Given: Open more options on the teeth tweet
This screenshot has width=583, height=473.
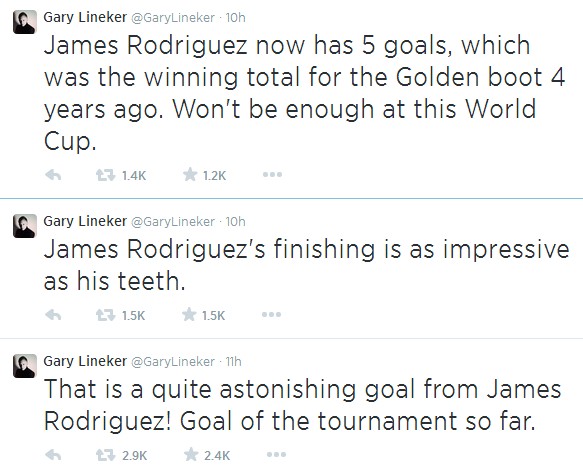Looking at the screenshot, I should click(x=271, y=315).
